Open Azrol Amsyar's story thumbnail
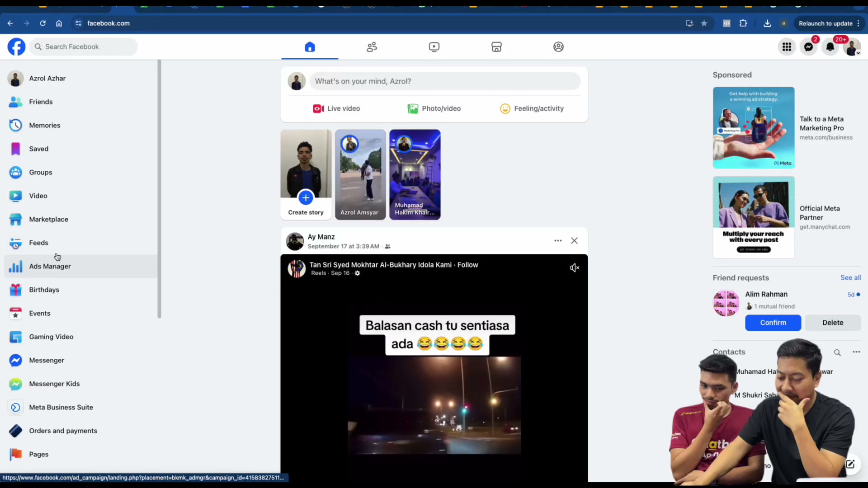Viewport: 868px width, 488px height. point(360,174)
